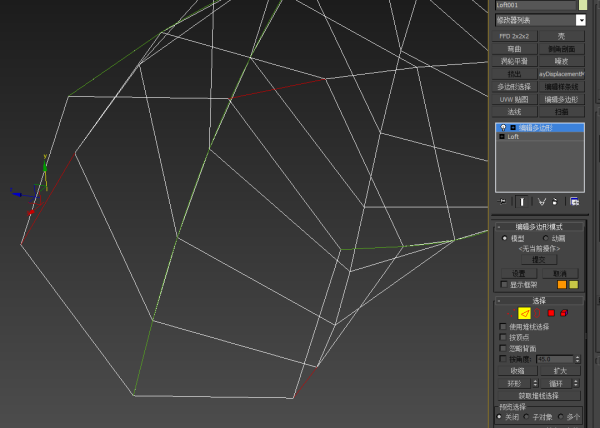600x428 pixels.
Task: Click the 获取堆栈选择 button
Action: pos(539,395)
